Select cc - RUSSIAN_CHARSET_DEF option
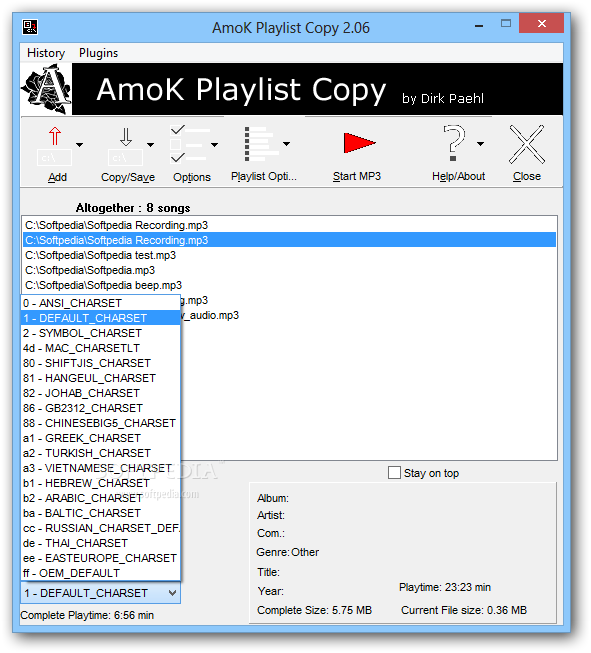The height and width of the screenshot is (653, 591). tap(100, 528)
